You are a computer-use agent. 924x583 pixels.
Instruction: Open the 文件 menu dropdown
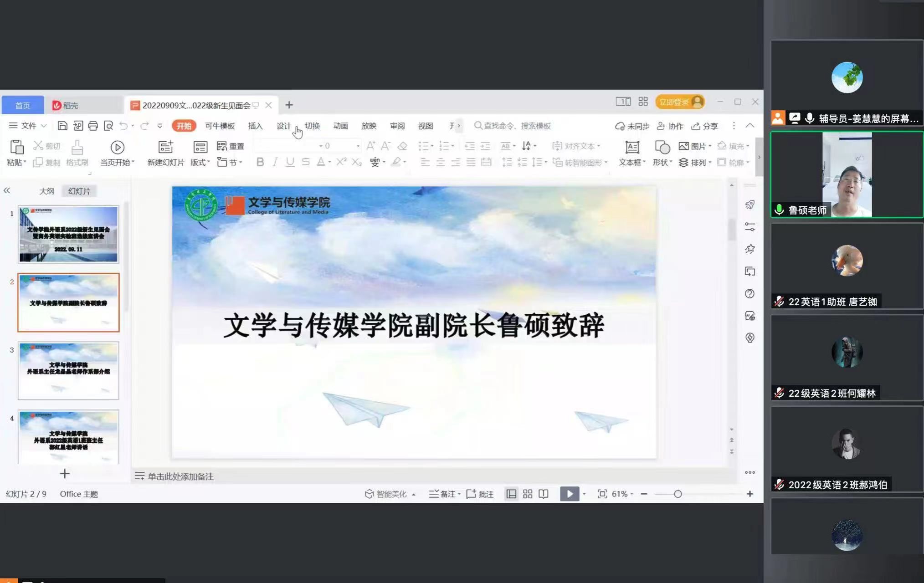pos(28,126)
